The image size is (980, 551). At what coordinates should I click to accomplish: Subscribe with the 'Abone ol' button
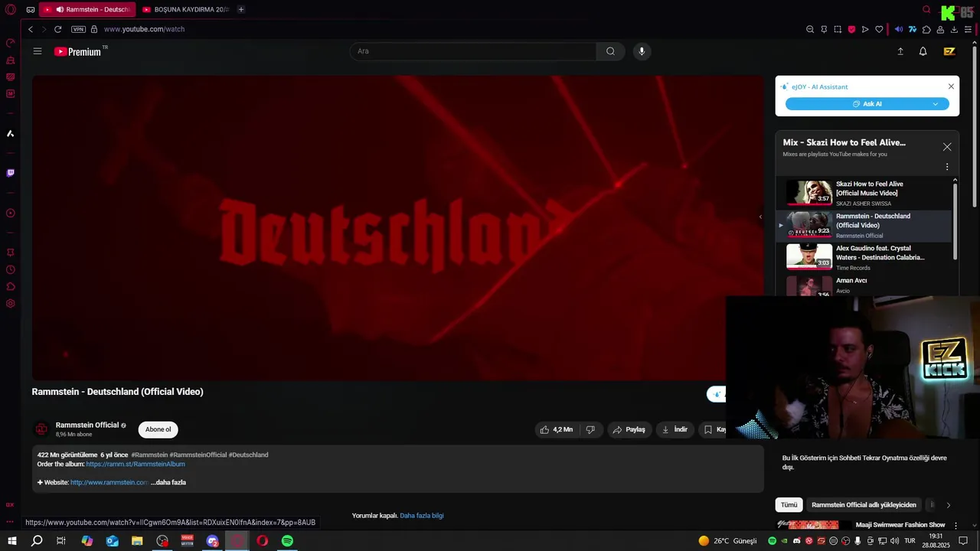(x=158, y=429)
